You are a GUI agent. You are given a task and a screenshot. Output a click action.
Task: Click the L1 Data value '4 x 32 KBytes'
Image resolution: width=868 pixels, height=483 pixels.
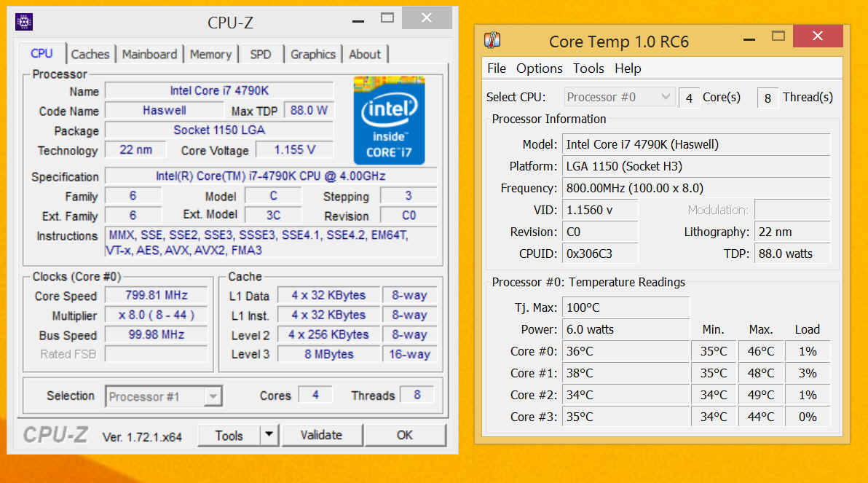coord(329,295)
